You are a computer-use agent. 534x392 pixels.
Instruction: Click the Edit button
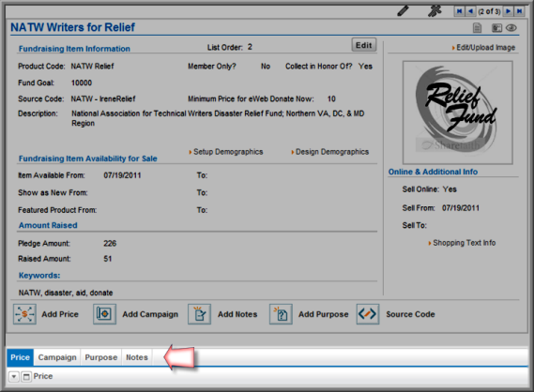[x=364, y=45]
